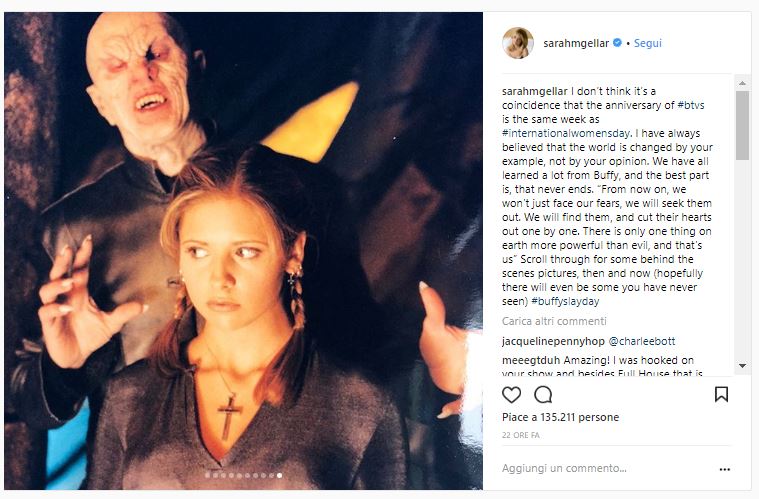This screenshot has height=499, width=759.
Task: View likes via Piace a 135.211 persone
Action: (x=560, y=417)
